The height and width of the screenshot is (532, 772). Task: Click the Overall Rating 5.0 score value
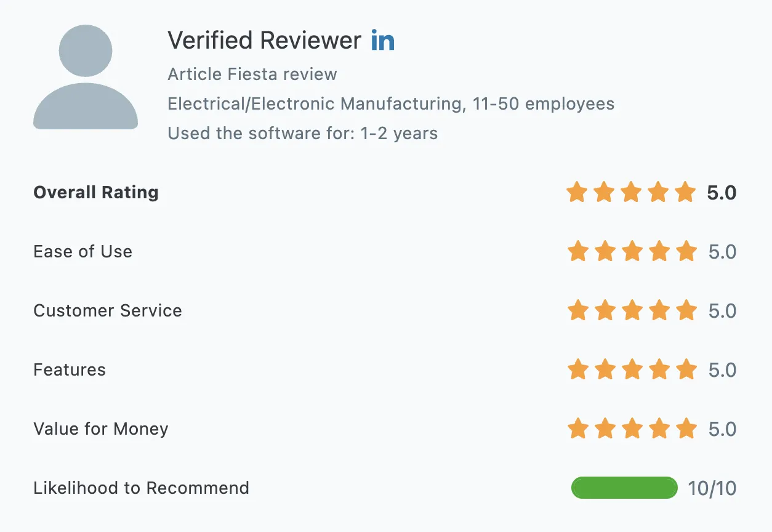(722, 193)
